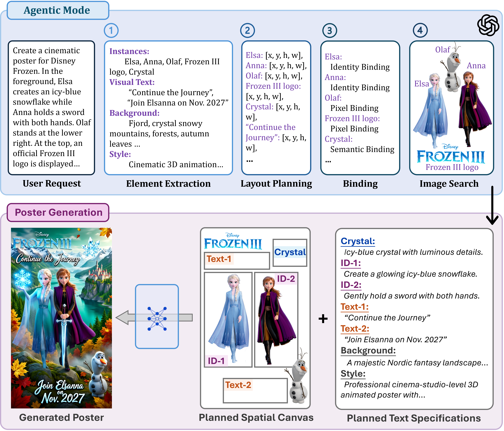Click the 'Generated Poster' caption
Screen dimensions: 504x431
tap(61, 418)
